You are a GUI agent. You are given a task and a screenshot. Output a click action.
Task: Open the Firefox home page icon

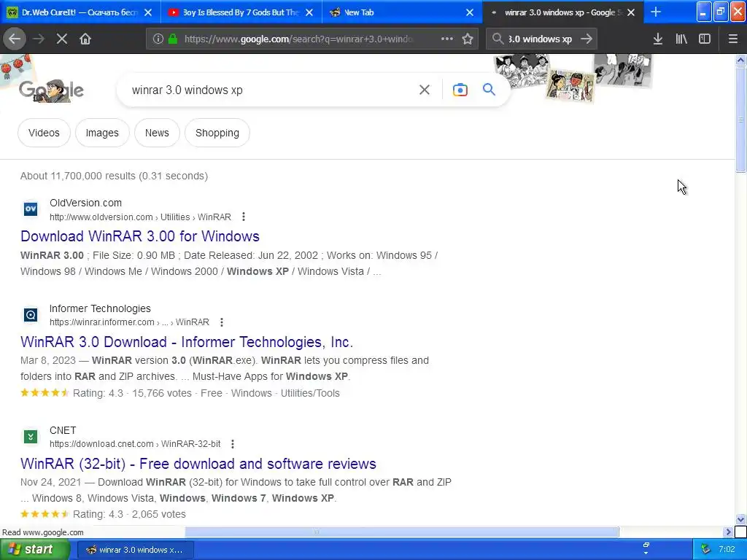click(85, 39)
